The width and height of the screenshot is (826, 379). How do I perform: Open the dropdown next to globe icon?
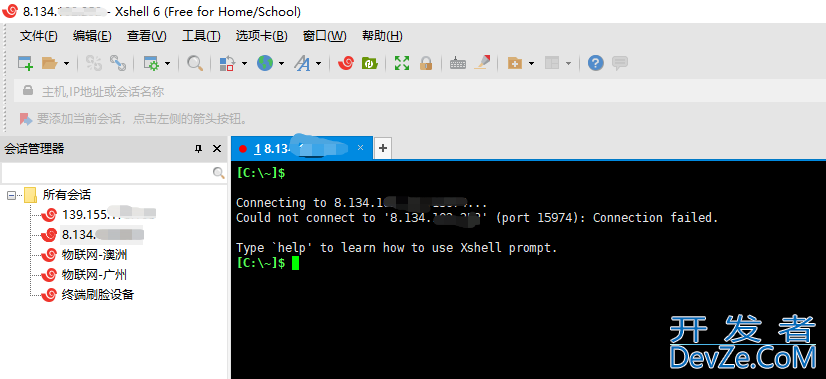point(281,64)
